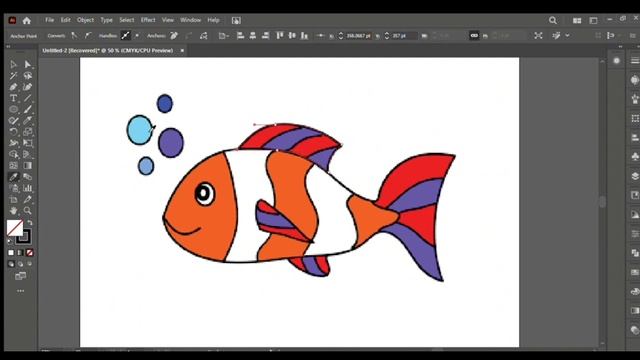This screenshot has width=640, height=360.
Task: Close the Untitled-2 document tab
Action: coord(182,51)
